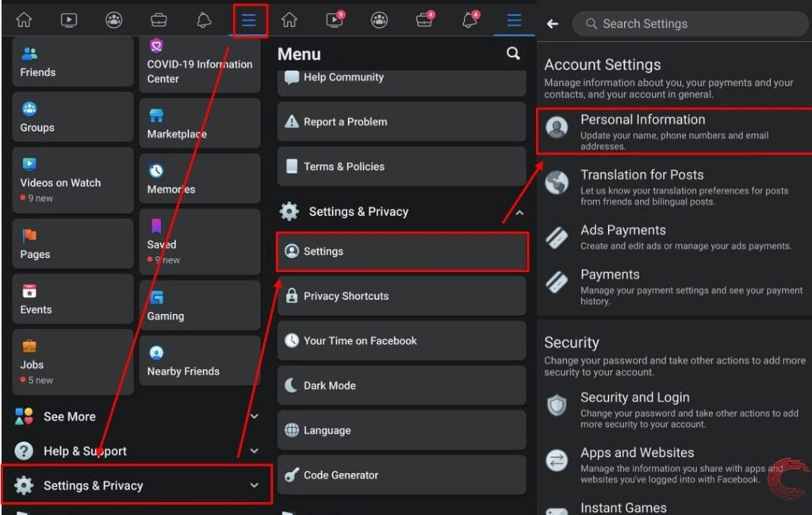Expand the collapsed Settings & Privacy row
Image resolution: width=812 pixels, height=515 pixels.
[x=136, y=486]
